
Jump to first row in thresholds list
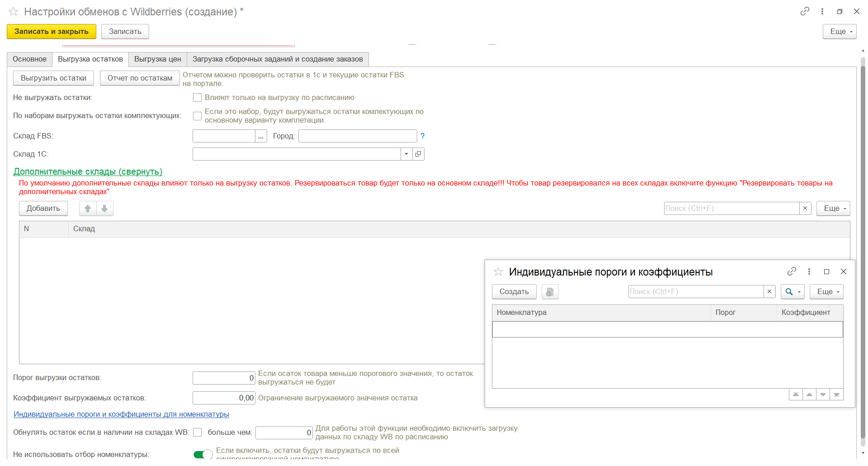point(796,395)
